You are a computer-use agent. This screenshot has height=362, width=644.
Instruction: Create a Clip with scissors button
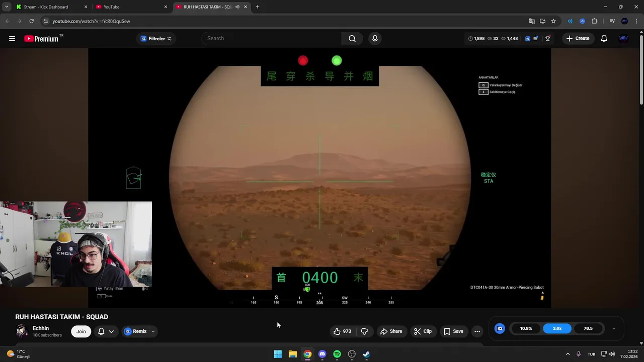click(423, 331)
